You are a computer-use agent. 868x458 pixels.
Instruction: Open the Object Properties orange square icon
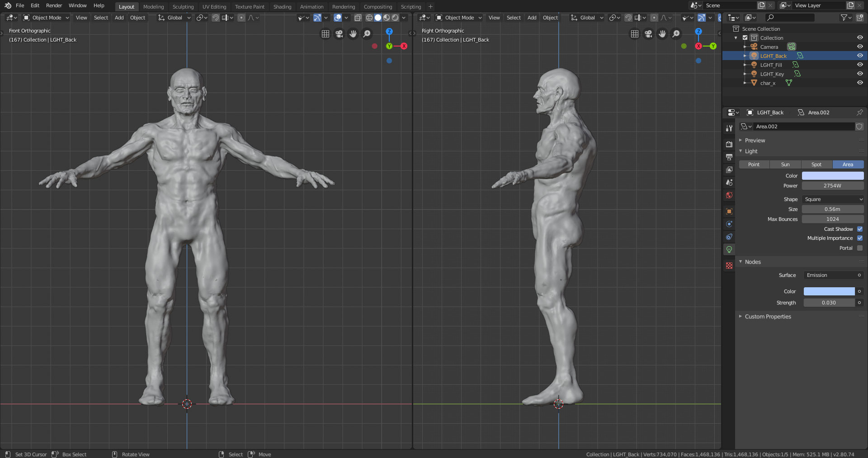pyautogui.click(x=729, y=211)
